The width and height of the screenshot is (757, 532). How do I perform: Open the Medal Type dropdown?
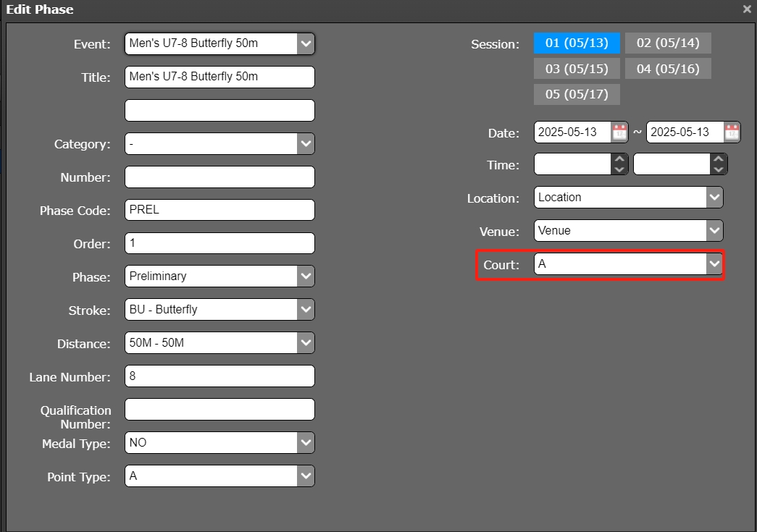pos(306,443)
